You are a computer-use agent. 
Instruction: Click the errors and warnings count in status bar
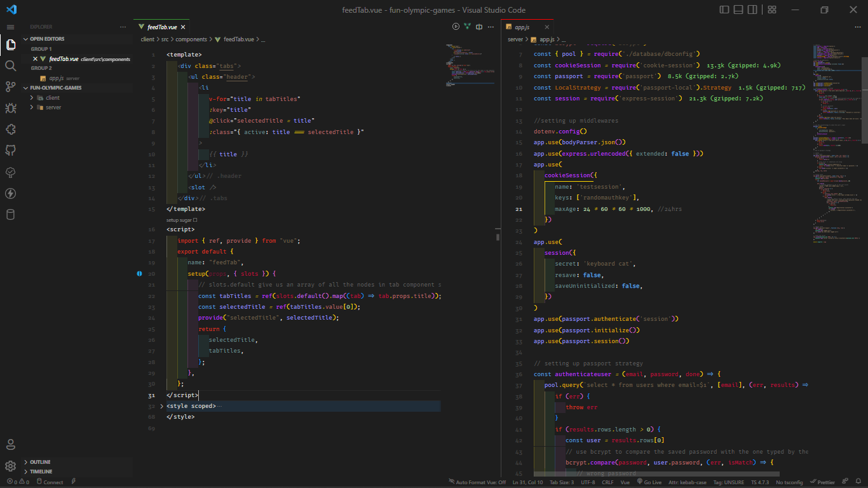pos(18,482)
